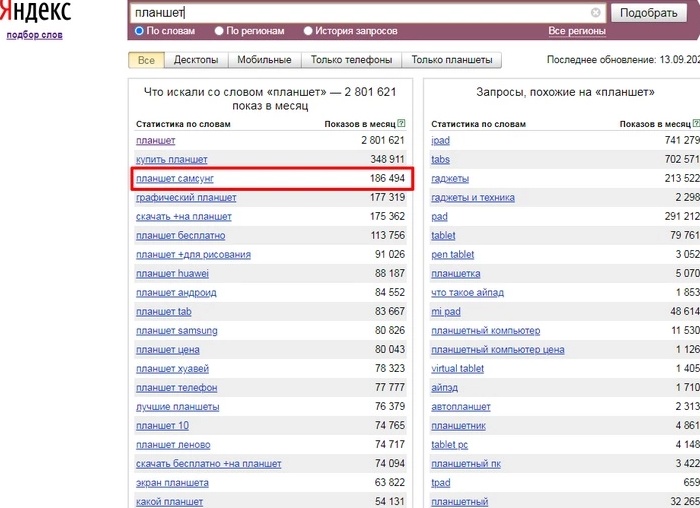Image resolution: width=700 pixels, height=508 pixels.
Task: Open the "tablet pc" link
Action: tap(449, 445)
